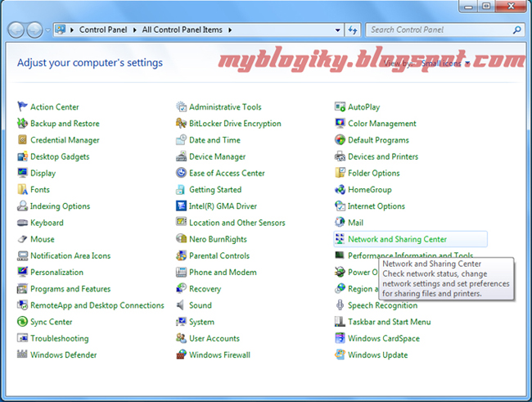Image resolution: width=532 pixels, height=402 pixels.
Task: Open the Personalization link
Action: coord(57,273)
